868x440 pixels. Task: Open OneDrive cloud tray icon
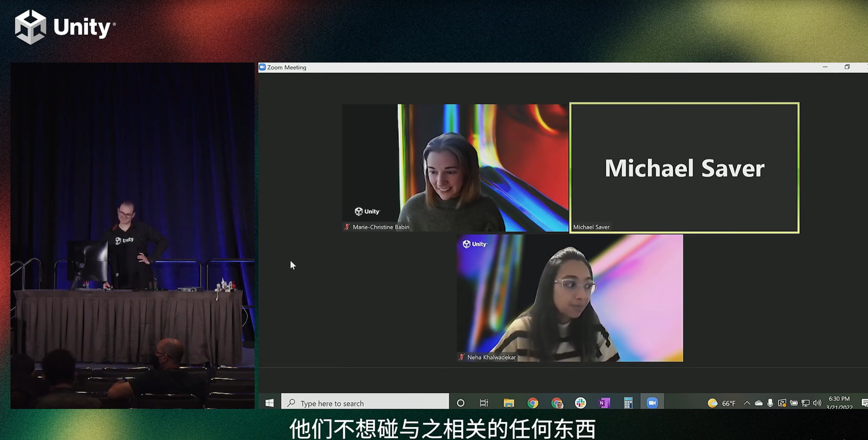point(759,403)
